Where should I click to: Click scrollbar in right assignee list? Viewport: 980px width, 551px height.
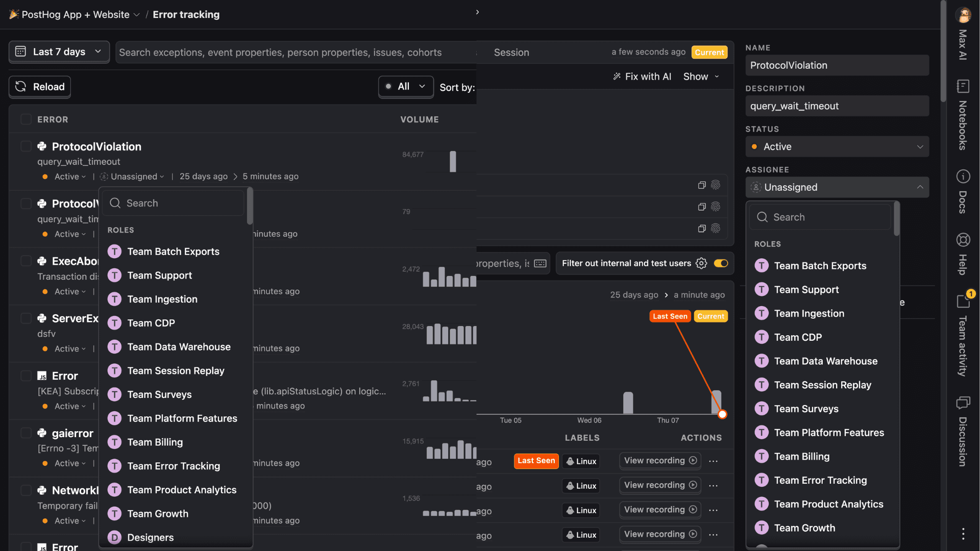tap(897, 219)
